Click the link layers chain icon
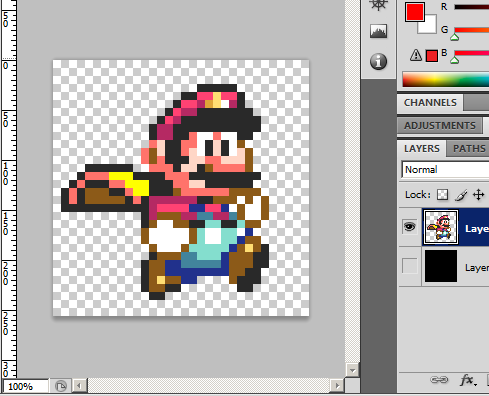 click(439, 380)
